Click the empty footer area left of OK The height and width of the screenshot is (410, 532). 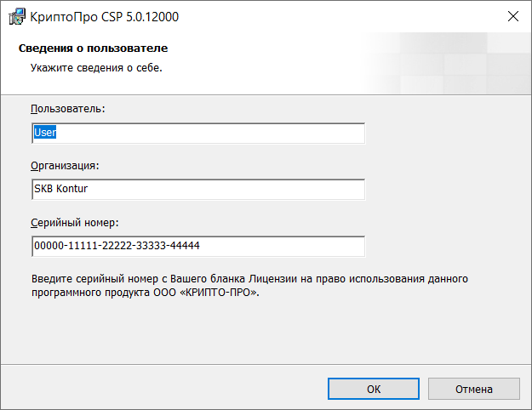(162, 389)
